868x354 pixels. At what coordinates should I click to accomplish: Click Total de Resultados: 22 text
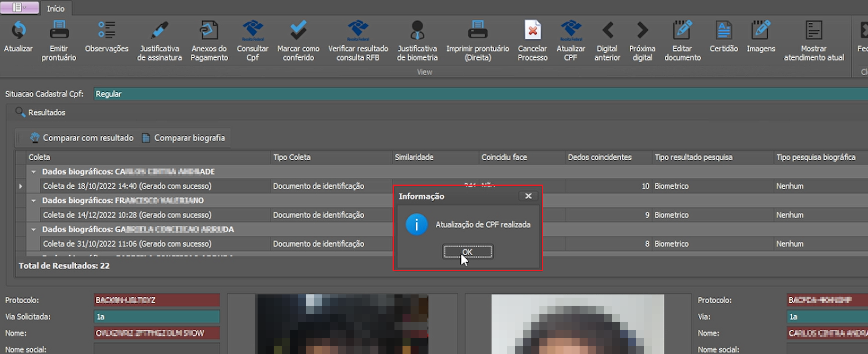click(x=64, y=266)
